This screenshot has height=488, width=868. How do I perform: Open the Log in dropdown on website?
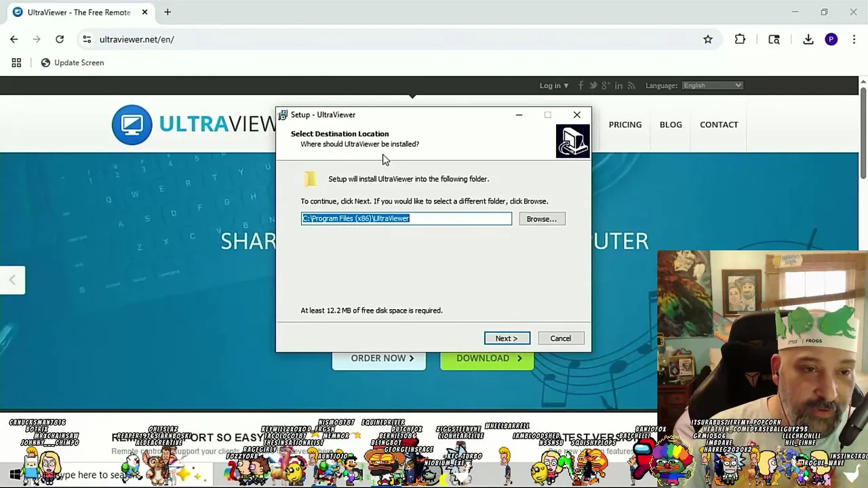click(554, 85)
